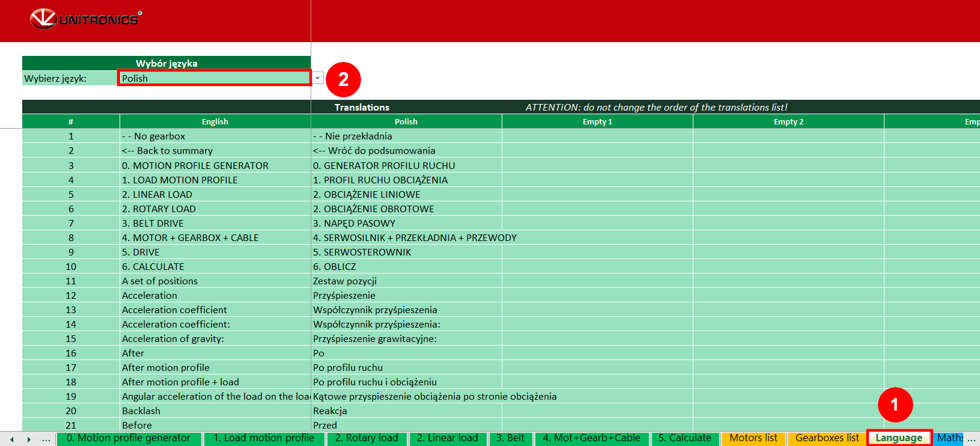Screen dimensions: 980x446
Task: Select the Empty 1 column header
Action: [597, 121]
